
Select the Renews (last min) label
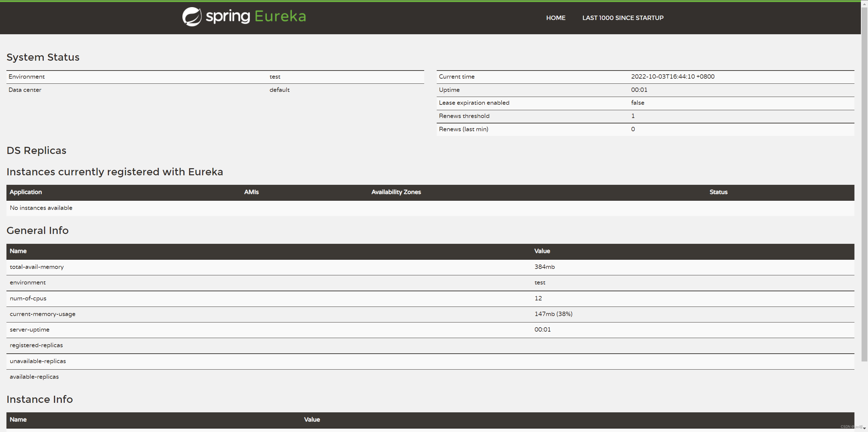tap(463, 129)
